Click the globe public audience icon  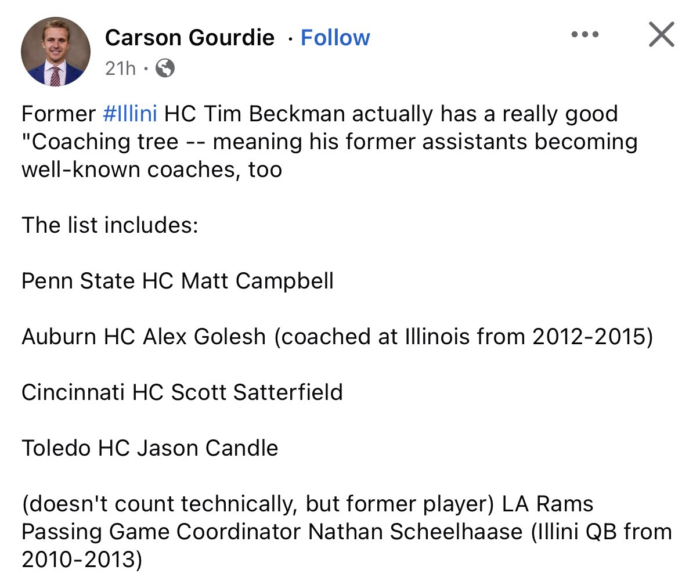tap(165, 68)
